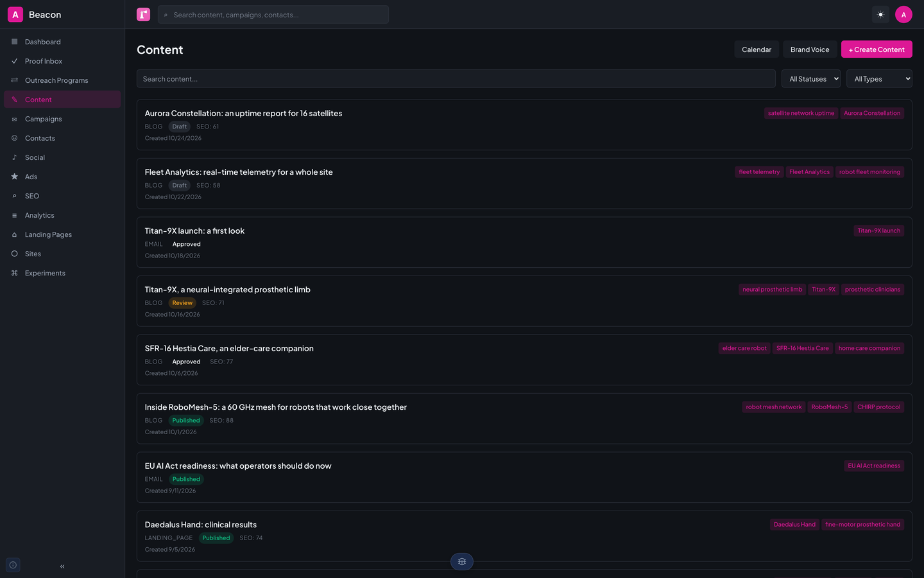Viewport: 924px width, 578px height.
Task: Focus the Search content field
Action: click(x=456, y=79)
